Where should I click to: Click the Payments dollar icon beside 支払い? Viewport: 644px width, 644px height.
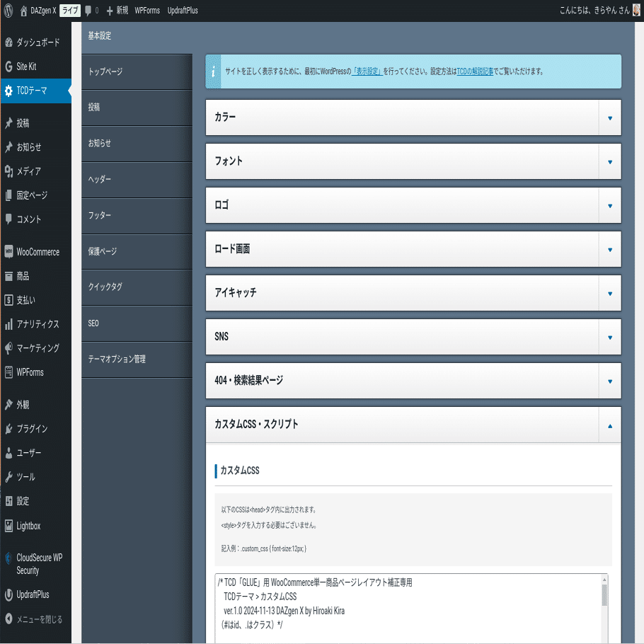click(x=8, y=300)
